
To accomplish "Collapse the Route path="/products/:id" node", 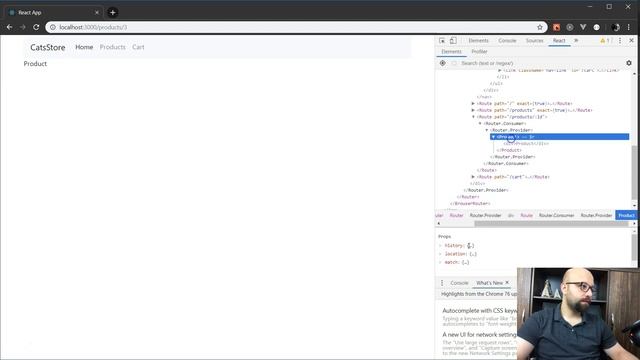I will [473, 117].
